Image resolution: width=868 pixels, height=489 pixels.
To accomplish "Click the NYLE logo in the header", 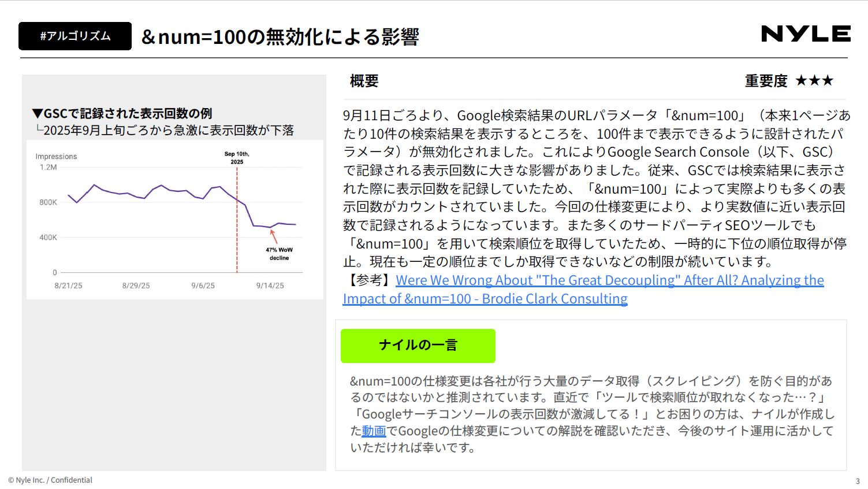I will click(x=806, y=34).
